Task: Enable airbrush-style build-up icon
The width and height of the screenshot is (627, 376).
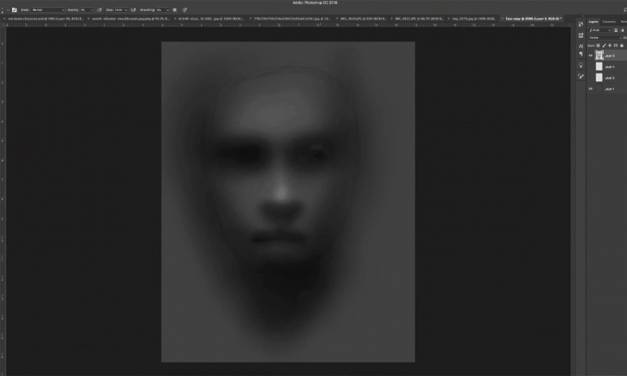Action: coord(134,10)
